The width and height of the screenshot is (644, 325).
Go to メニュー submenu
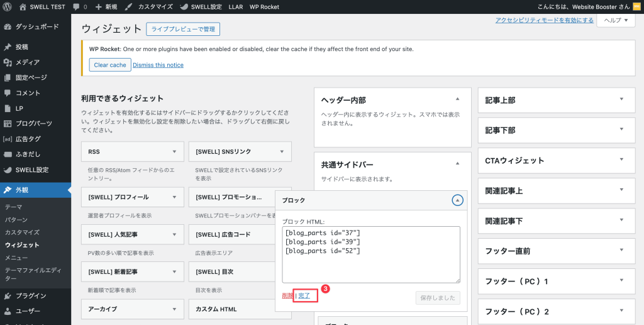pyautogui.click(x=16, y=258)
